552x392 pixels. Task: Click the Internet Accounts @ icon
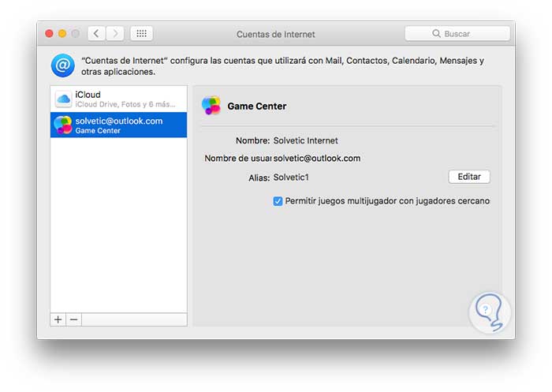[63, 65]
